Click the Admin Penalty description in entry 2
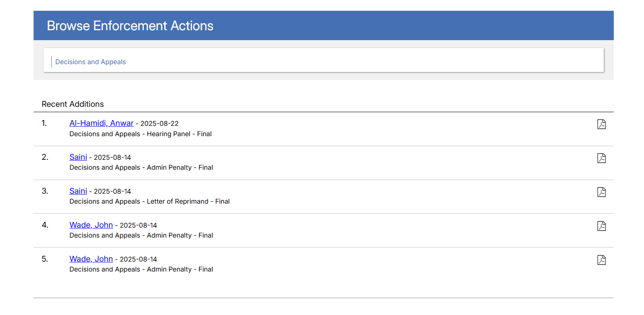Screen dimensions: 644x315 [x=180, y=168]
